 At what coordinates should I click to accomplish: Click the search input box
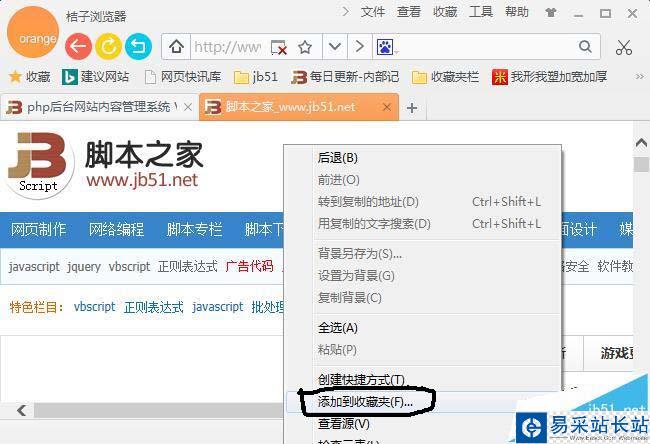[486, 47]
